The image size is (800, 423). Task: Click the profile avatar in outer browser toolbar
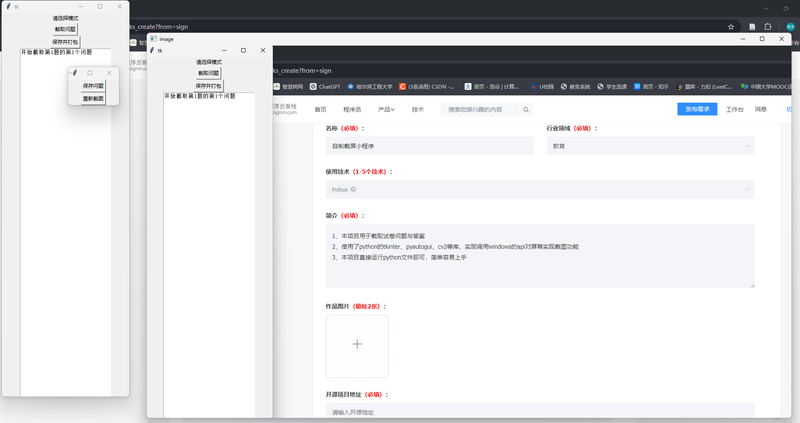coord(790,27)
